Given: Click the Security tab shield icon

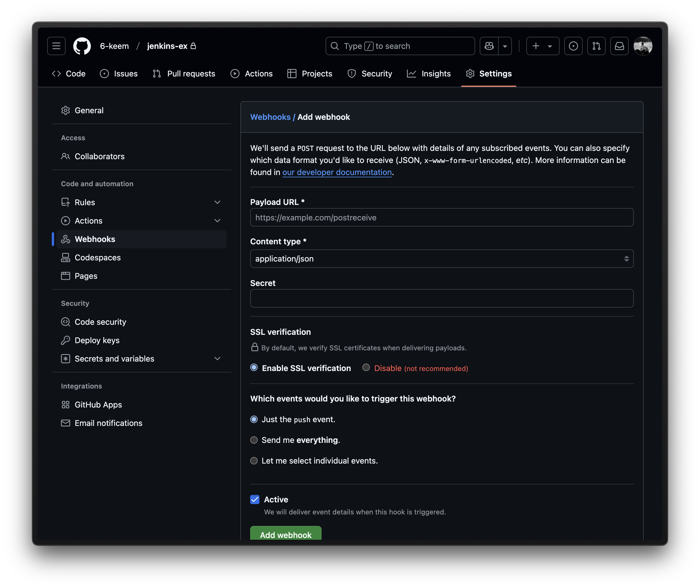Looking at the screenshot, I should click(351, 74).
